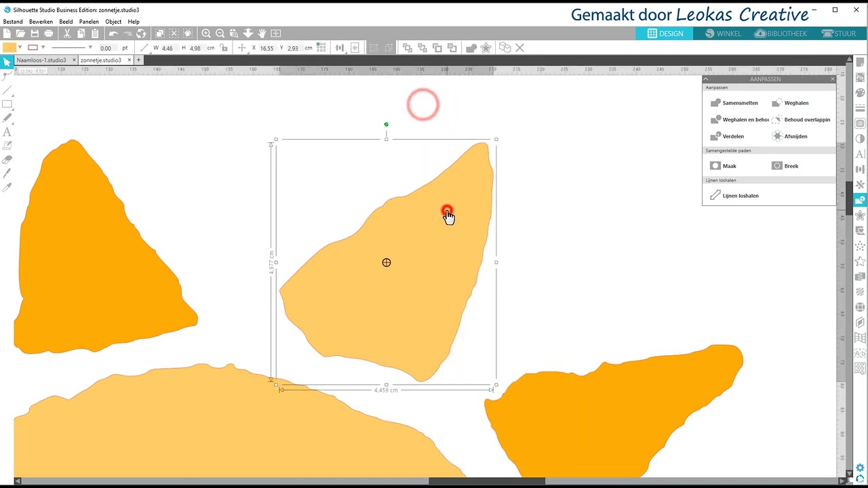
Task: Edit the X position field
Action: (267, 48)
